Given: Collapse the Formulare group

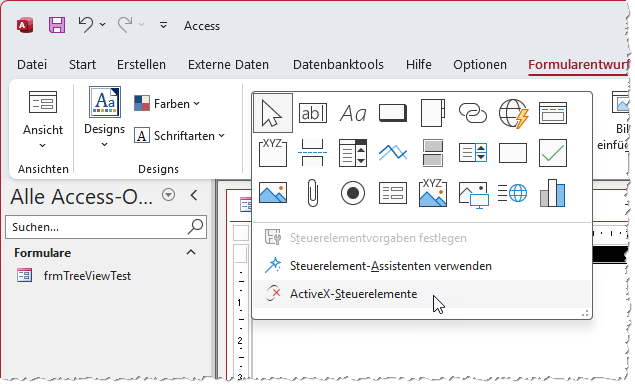Looking at the screenshot, I should (x=191, y=252).
